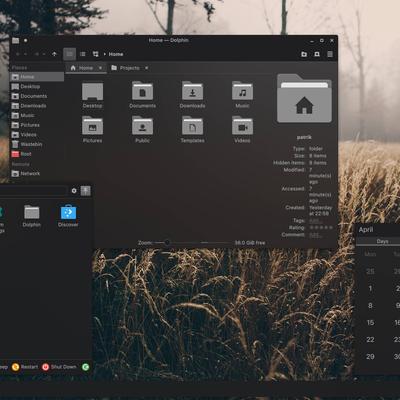Select the Public folder icon

pyautogui.click(x=142, y=126)
